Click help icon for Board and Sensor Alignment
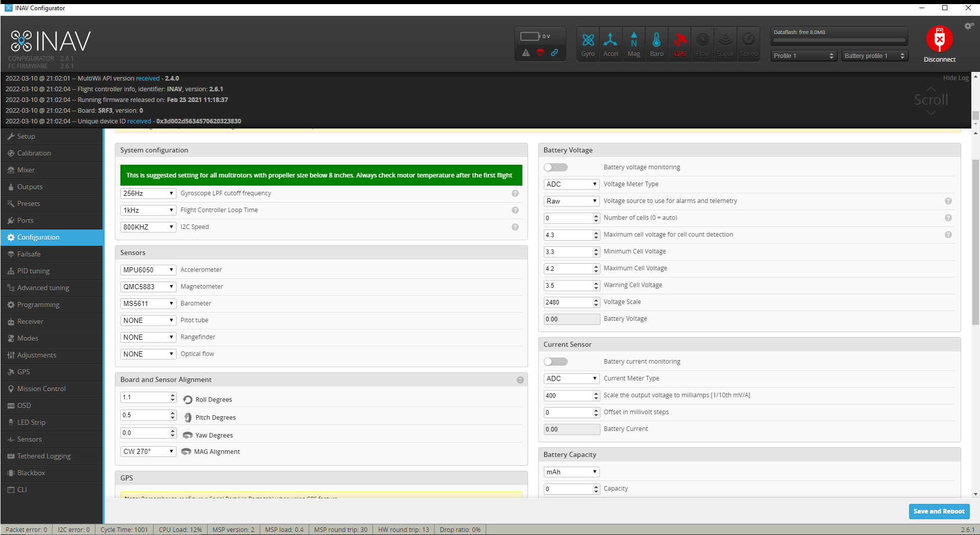This screenshot has width=980, height=535. pos(520,380)
